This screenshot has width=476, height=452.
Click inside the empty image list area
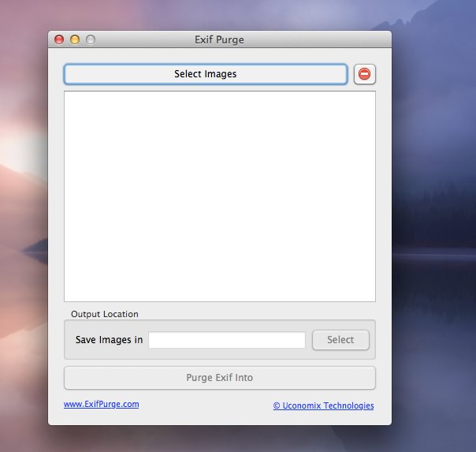pos(220,196)
